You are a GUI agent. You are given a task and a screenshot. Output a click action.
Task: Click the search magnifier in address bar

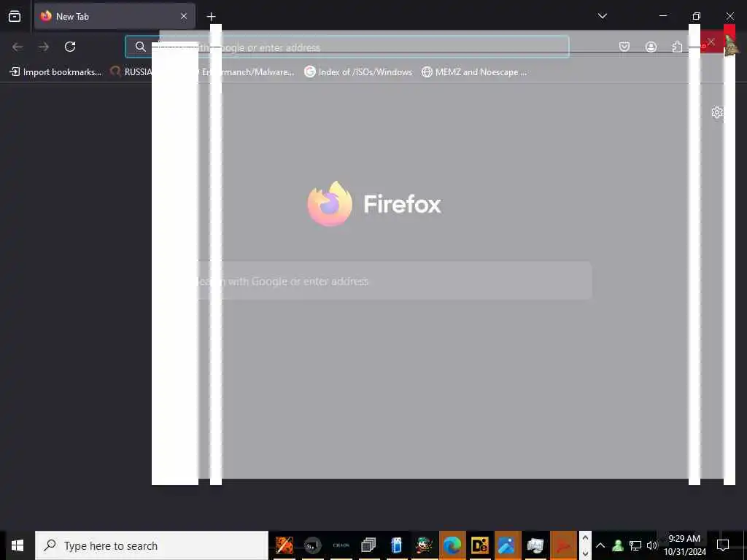(140, 47)
